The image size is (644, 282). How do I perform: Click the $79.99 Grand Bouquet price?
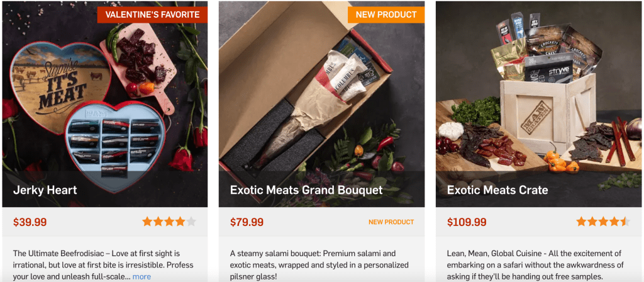(x=247, y=222)
